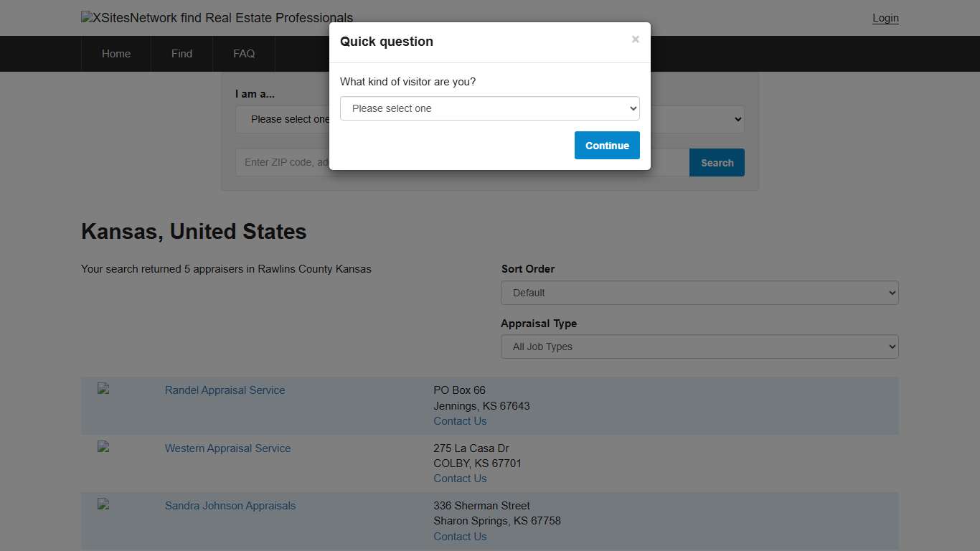Viewport: 980px width, 551px height.
Task: Open the visitor type dropdown in dialog
Action: click(x=489, y=108)
